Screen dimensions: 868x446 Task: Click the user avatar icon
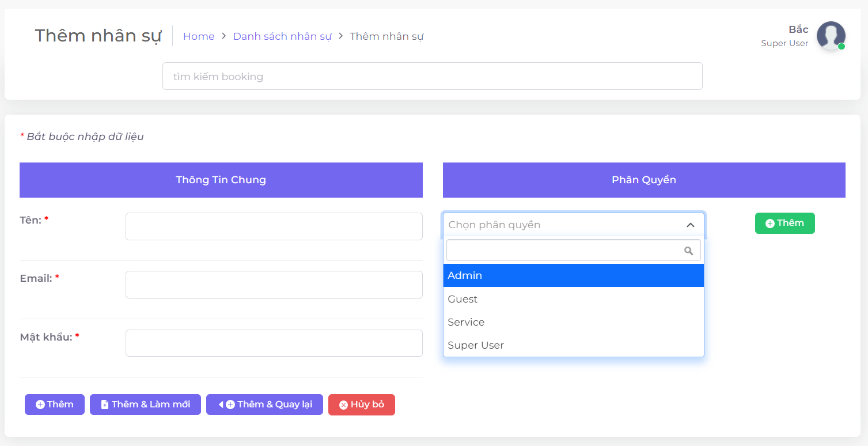(831, 36)
